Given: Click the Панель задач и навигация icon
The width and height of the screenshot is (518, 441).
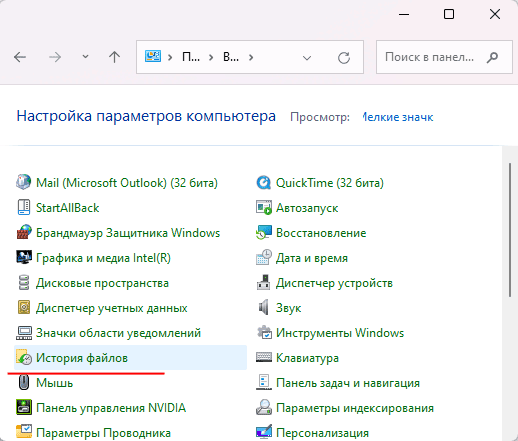Looking at the screenshot, I should coord(264,383).
